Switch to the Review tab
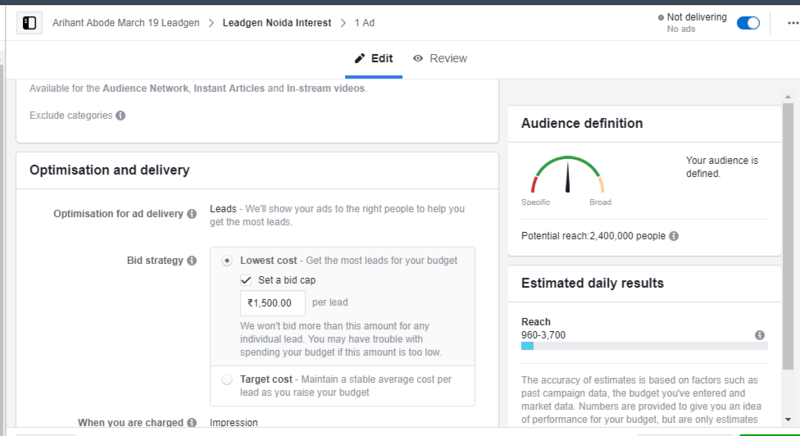Viewport: 800px width, 436px height. (440, 59)
